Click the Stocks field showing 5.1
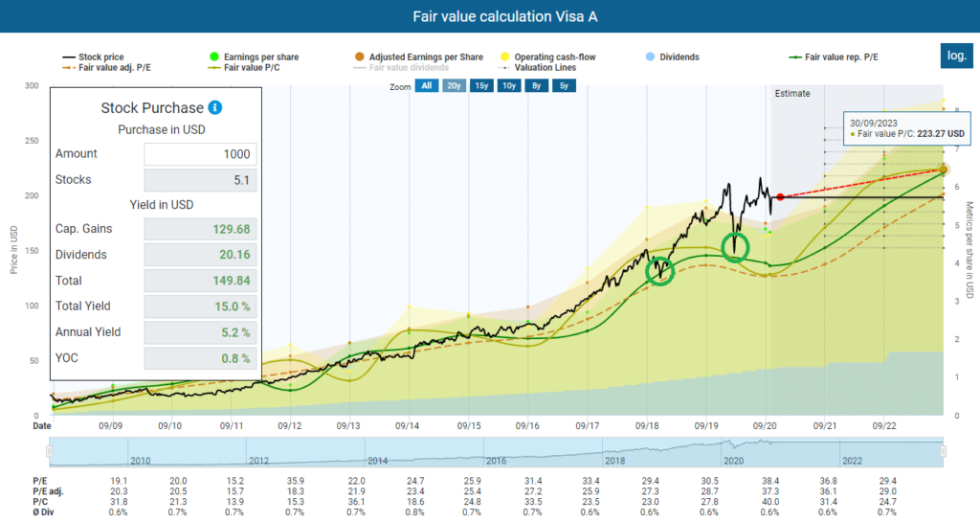This screenshot has width=980, height=522. 200,180
